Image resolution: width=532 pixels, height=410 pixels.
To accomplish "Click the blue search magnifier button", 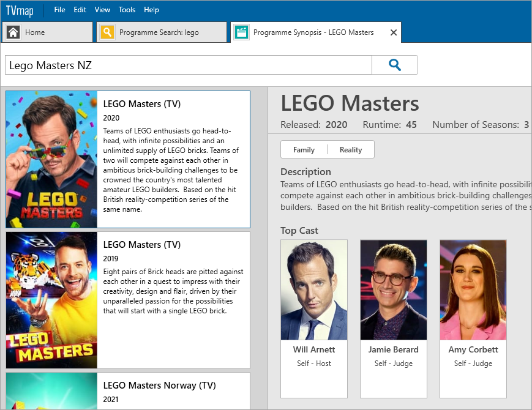I will tap(395, 65).
